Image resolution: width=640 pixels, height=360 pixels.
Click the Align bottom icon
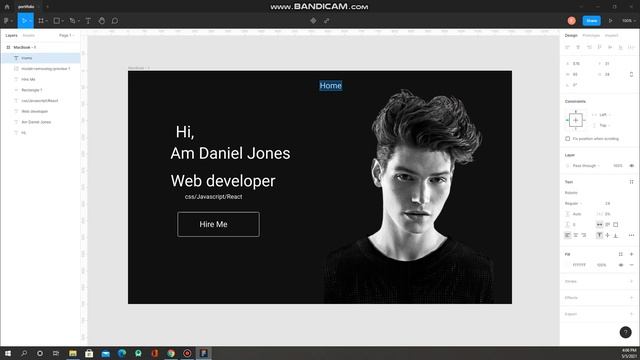click(x=620, y=47)
